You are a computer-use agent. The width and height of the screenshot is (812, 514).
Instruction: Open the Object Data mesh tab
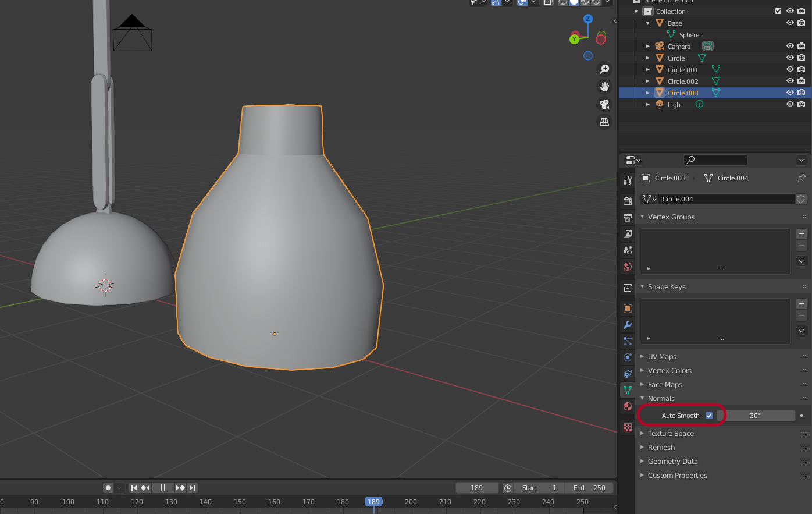(628, 390)
